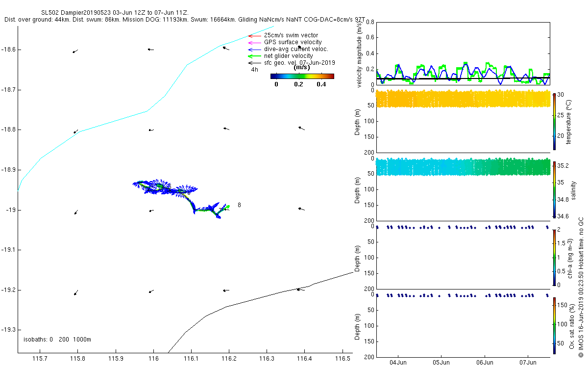Click the 07Jun tick on time axis
This screenshot has height=368, width=588.
pyautogui.click(x=528, y=362)
